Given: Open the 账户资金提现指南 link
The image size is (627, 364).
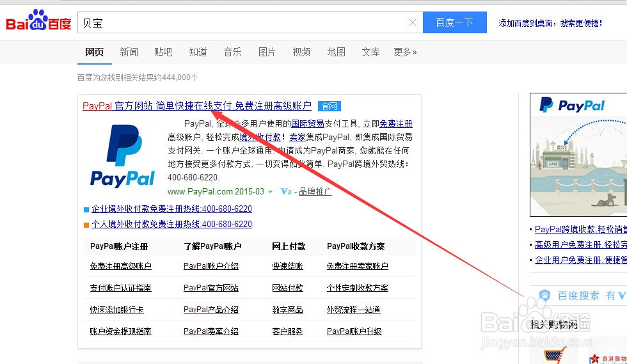Looking at the screenshot, I should click(120, 331).
